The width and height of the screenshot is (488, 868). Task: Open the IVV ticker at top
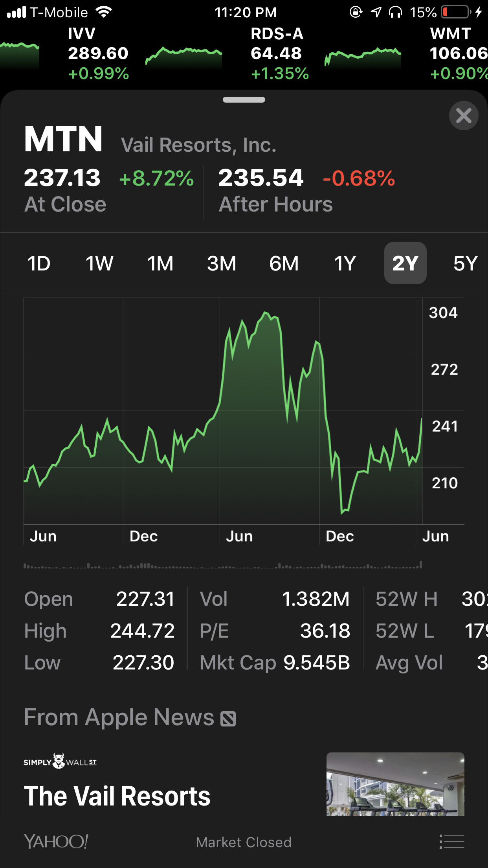(x=98, y=53)
